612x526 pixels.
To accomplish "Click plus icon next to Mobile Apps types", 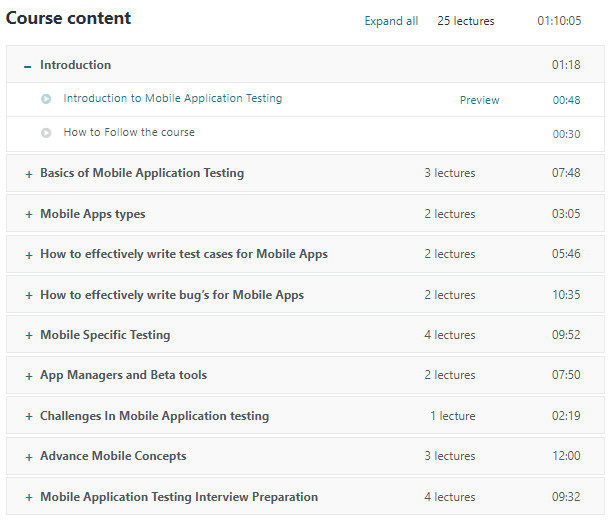I will point(29,214).
